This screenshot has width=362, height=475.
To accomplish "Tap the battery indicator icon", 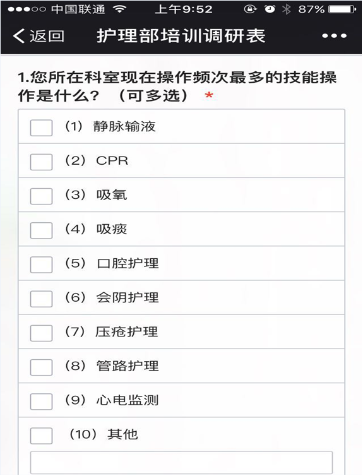I will click(x=342, y=9).
